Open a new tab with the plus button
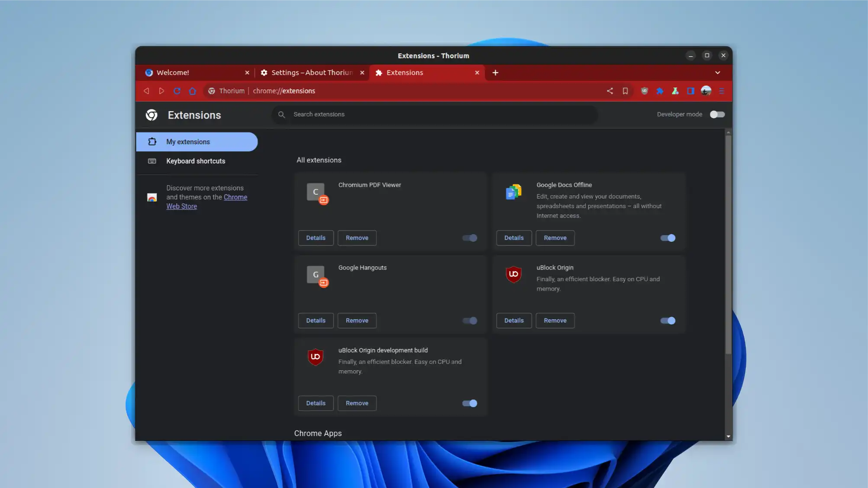 [495, 72]
